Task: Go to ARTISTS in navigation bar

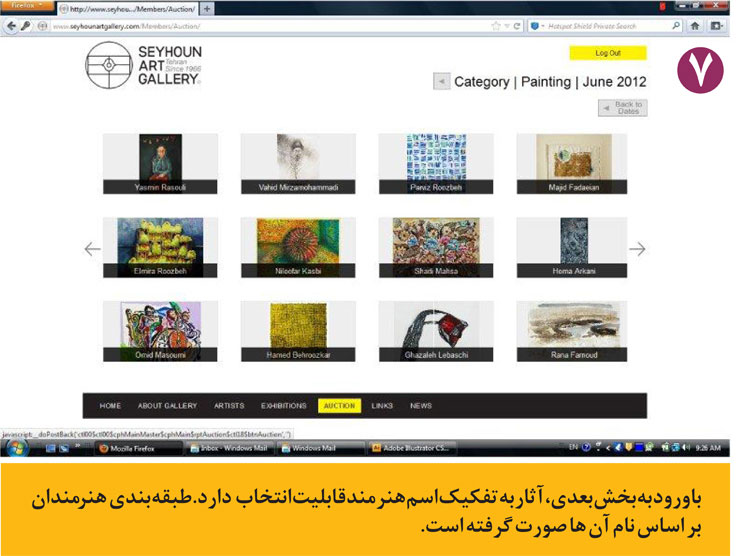Action: pyautogui.click(x=229, y=406)
